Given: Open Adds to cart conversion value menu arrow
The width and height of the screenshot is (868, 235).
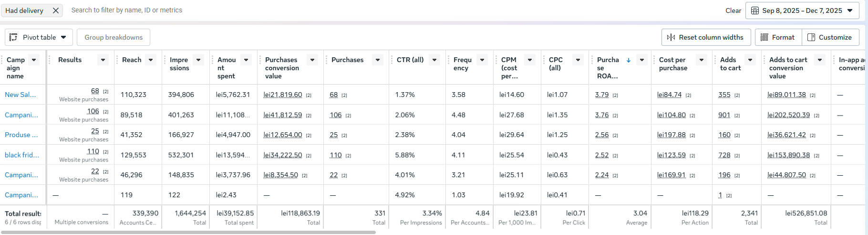Looking at the screenshot, I should [820, 60].
